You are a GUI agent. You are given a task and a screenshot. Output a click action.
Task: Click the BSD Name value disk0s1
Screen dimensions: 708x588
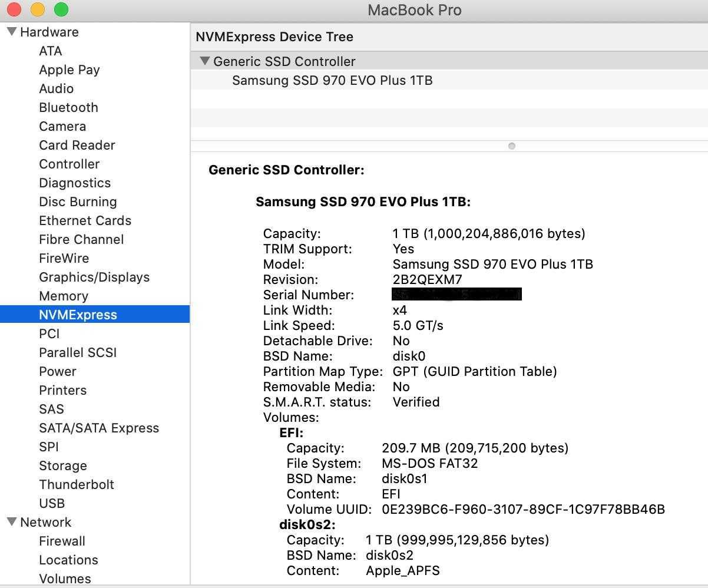coord(405,478)
